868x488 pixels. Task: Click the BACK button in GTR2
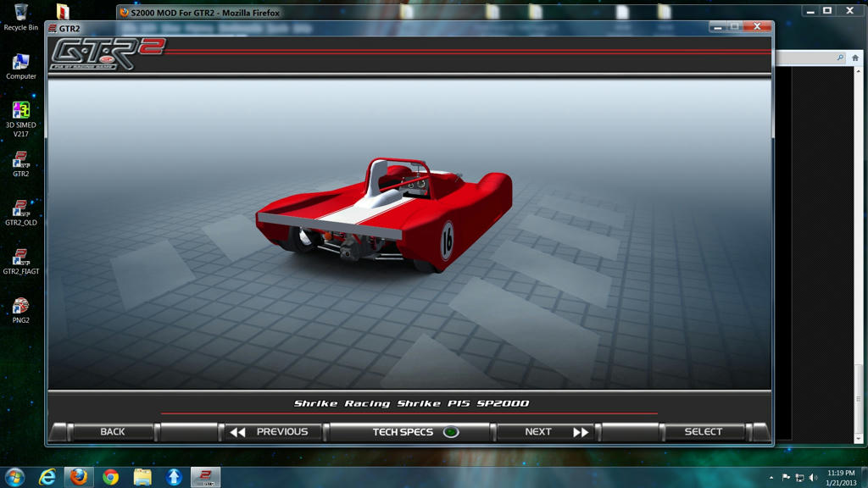(113, 431)
